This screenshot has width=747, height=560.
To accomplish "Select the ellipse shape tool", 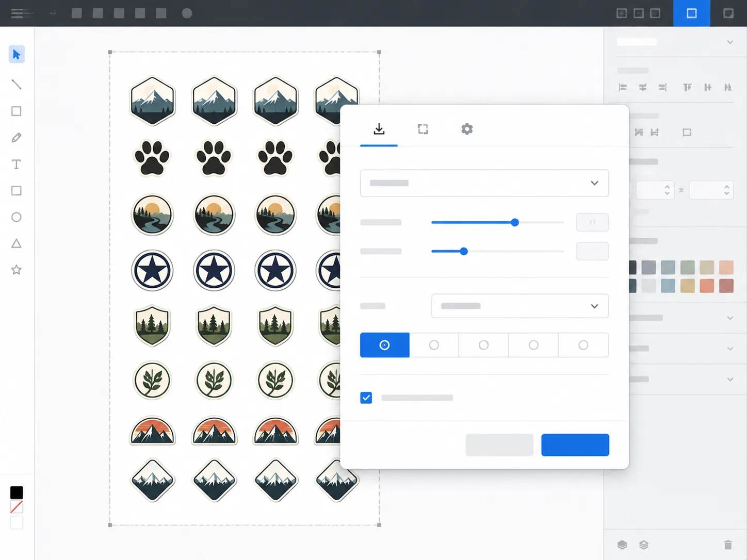I will [17, 217].
